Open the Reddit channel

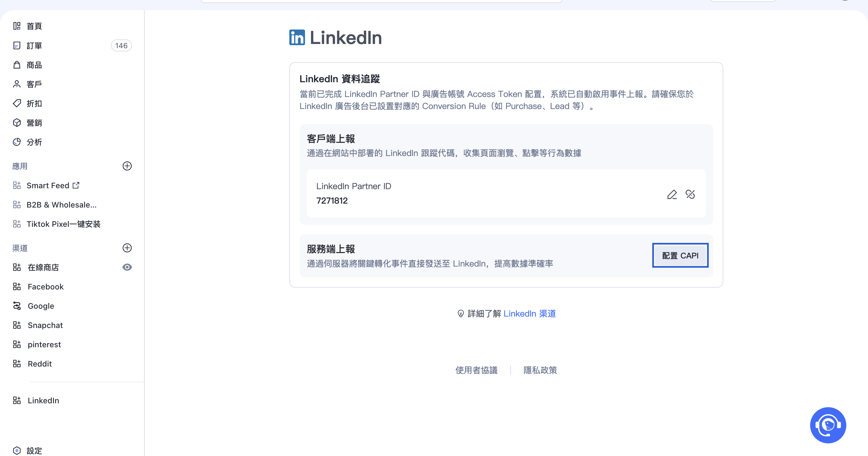[x=40, y=364]
